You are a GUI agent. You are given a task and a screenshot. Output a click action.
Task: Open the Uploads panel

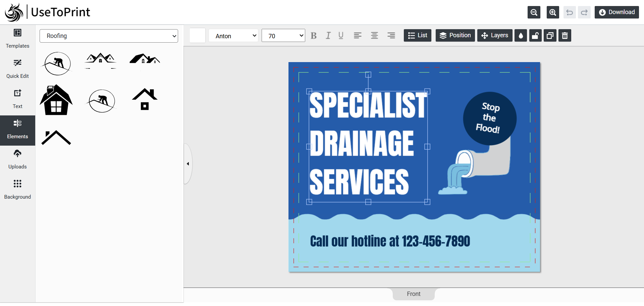pyautogui.click(x=17, y=159)
